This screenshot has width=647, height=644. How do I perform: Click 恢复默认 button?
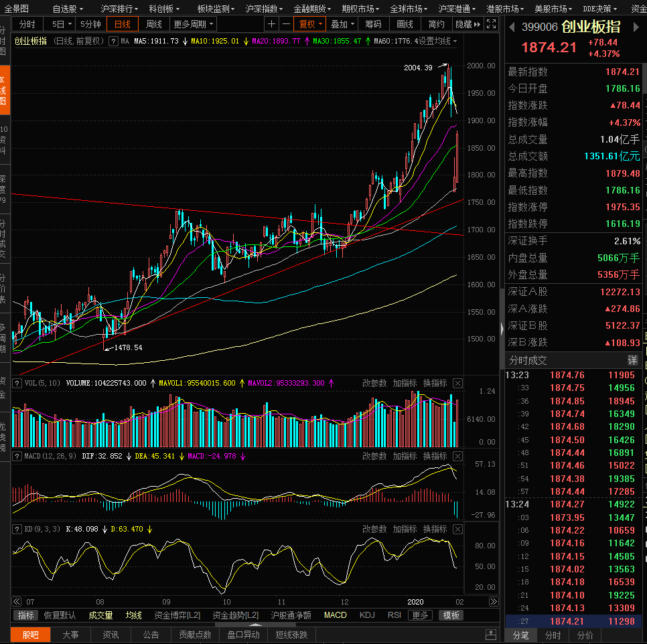[60, 616]
